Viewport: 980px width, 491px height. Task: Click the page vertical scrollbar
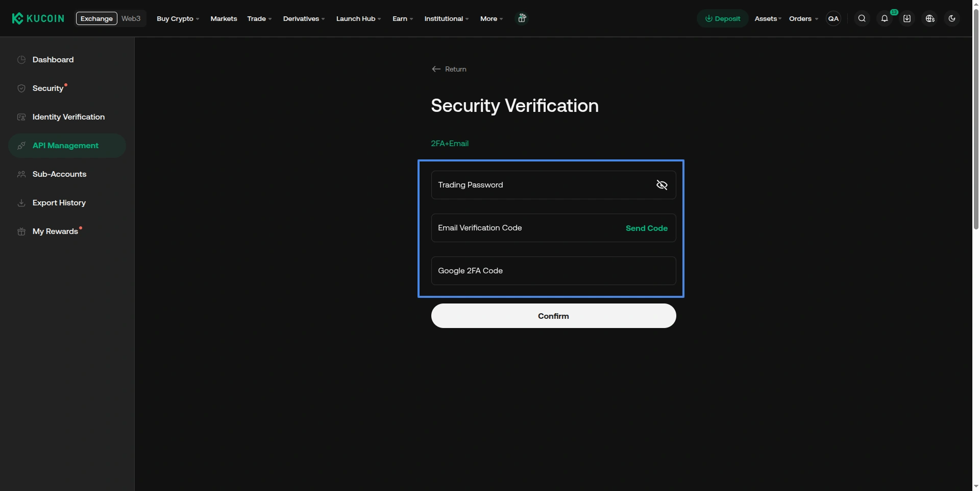(976, 120)
